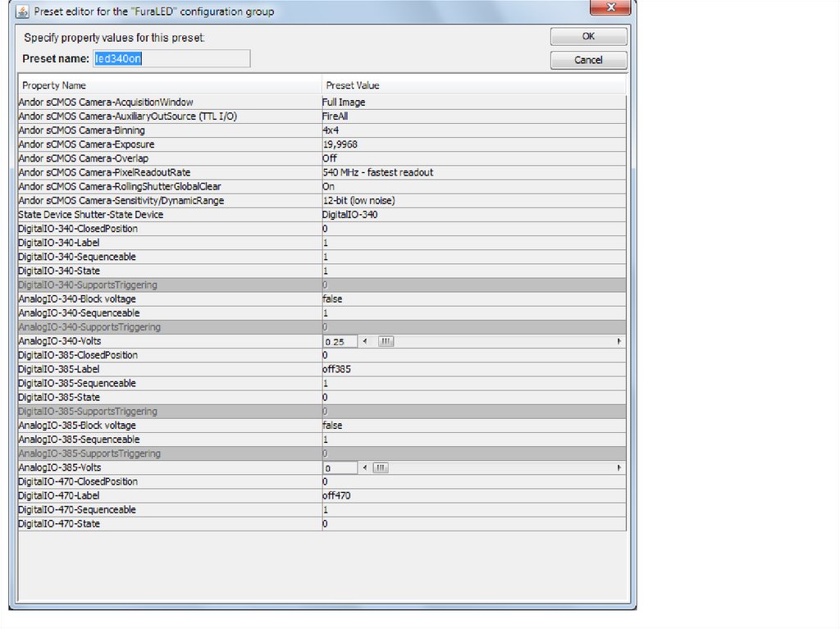Click the AnalogIO-340-Volts slider thumb
The height and width of the screenshot is (629, 840).
pyautogui.click(x=386, y=341)
